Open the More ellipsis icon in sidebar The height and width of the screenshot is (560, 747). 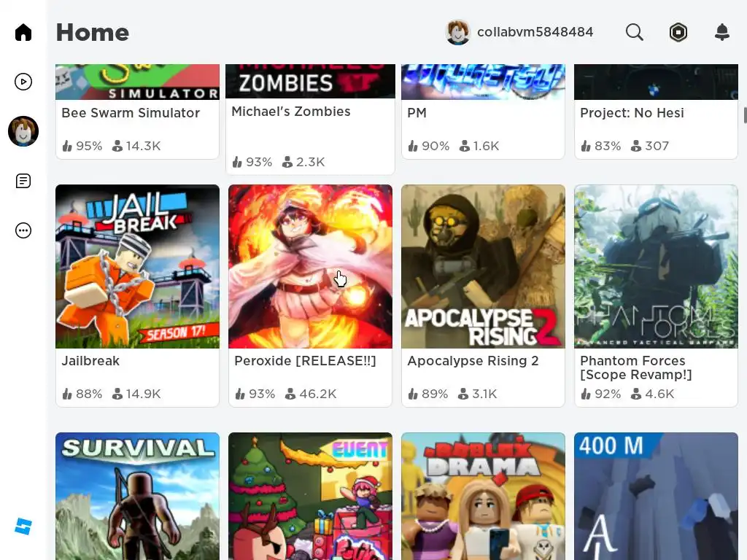pos(23,230)
